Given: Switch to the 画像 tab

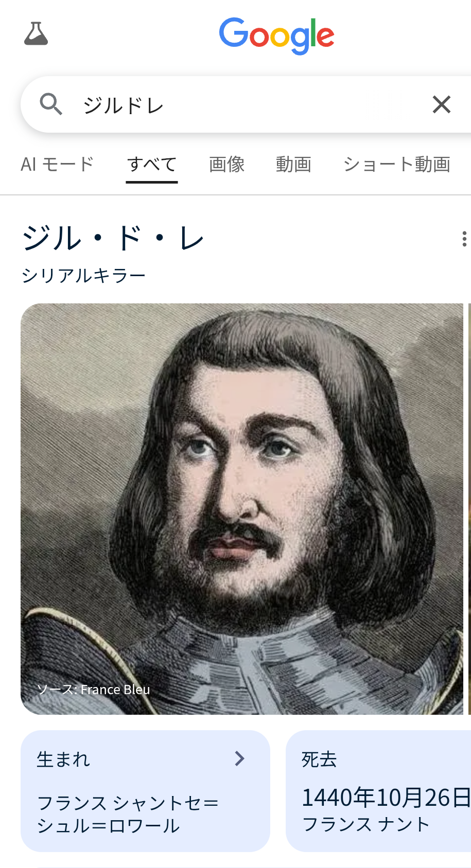Looking at the screenshot, I should (x=227, y=165).
